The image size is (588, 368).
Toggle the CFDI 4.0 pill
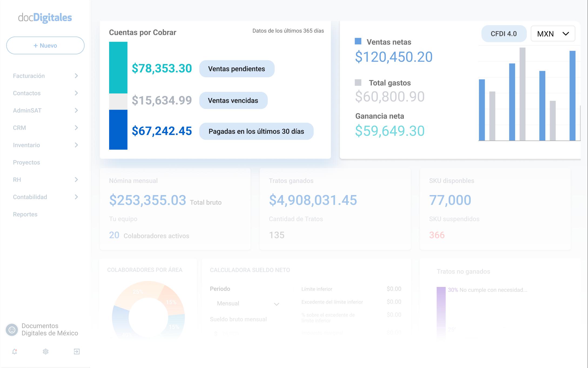click(x=504, y=34)
